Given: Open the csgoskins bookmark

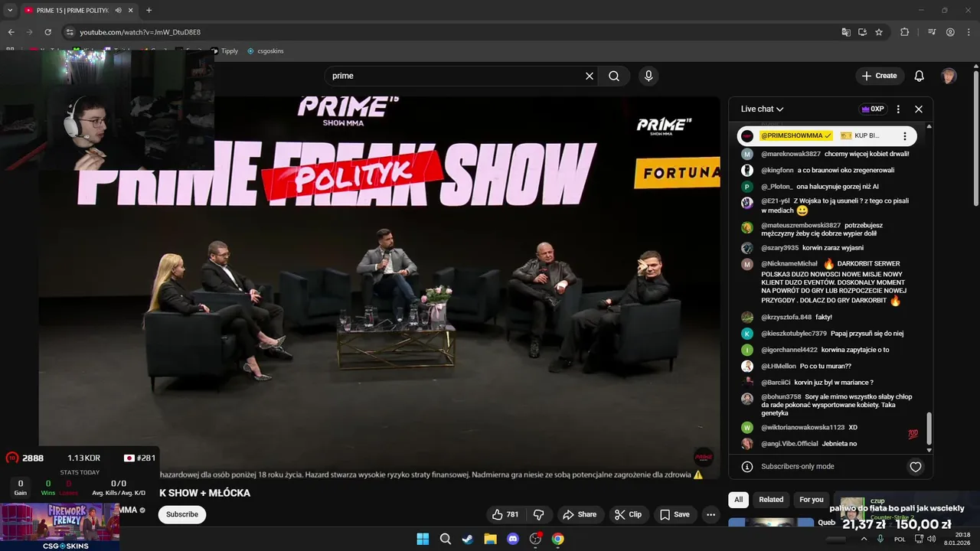Looking at the screenshot, I should coord(266,51).
